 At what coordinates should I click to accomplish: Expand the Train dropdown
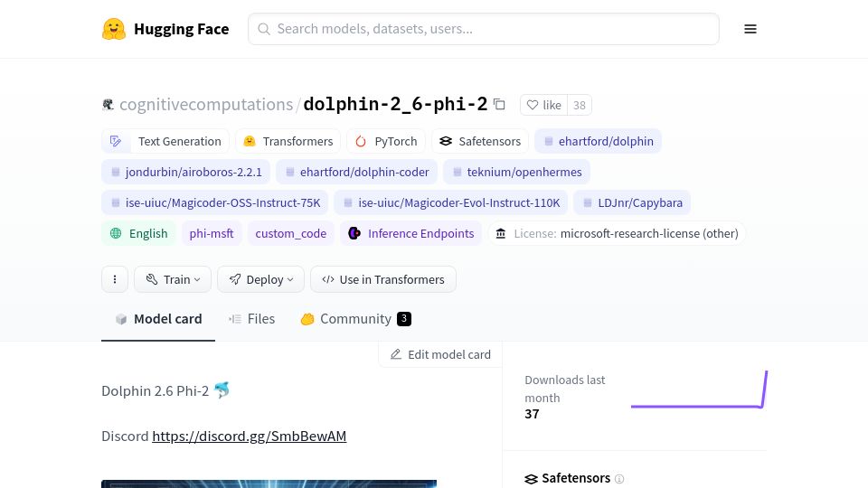pyautogui.click(x=173, y=279)
